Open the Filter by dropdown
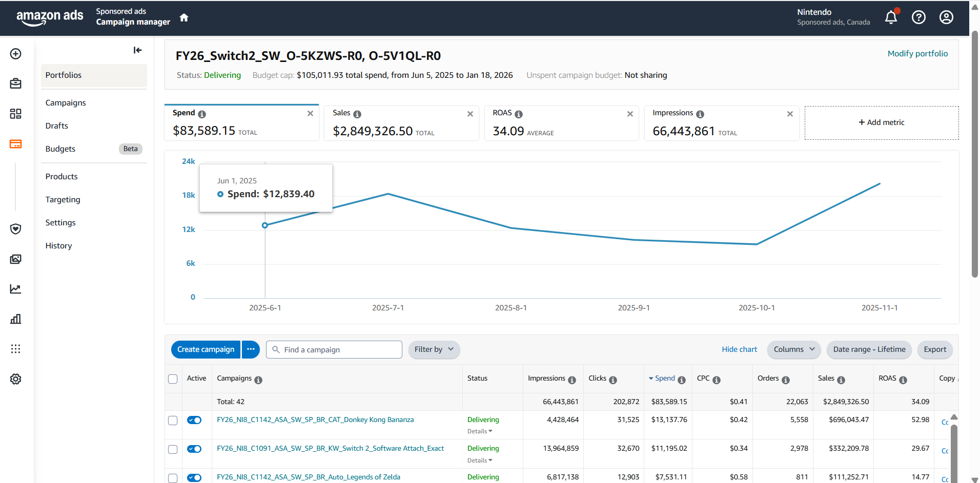This screenshot has width=980, height=483. coord(434,349)
